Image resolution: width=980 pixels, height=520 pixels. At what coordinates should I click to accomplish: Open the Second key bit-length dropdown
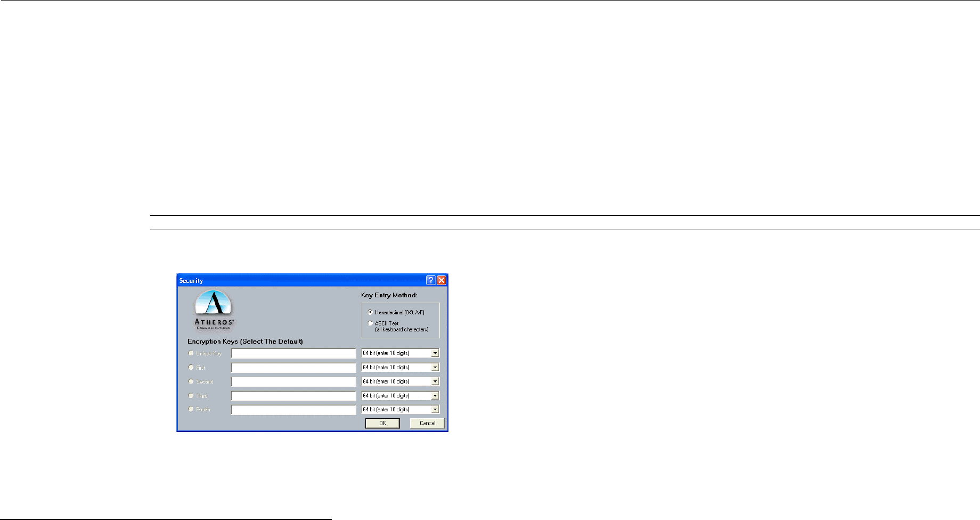[x=435, y=381]
